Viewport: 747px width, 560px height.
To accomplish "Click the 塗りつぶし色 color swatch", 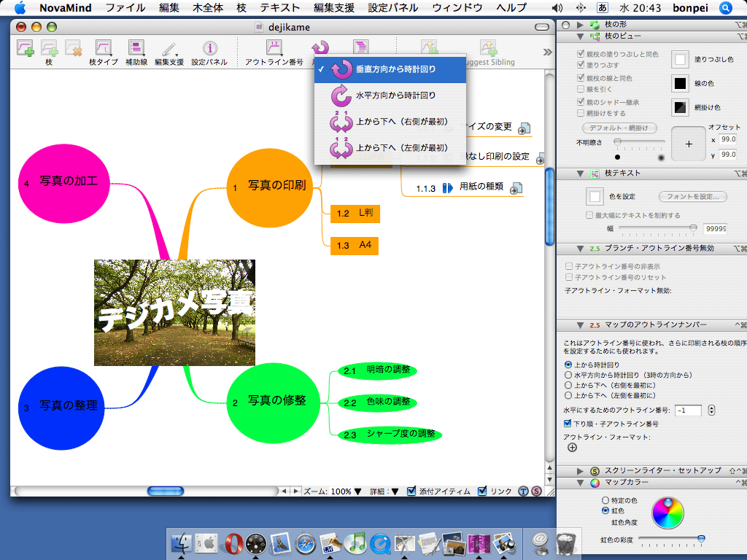I will point(681,60).
